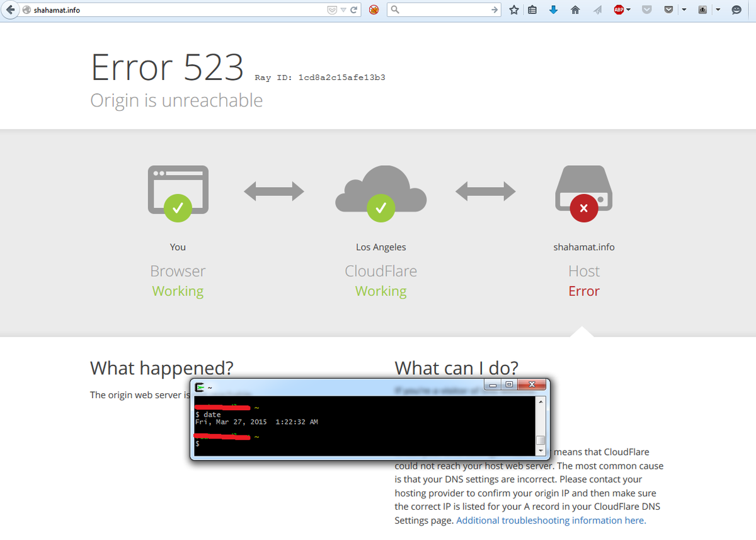Viewport: 756px width, 540px height.
Task: Click the 'Origin is unreachable' subtitle
Action: coord(176,100)
